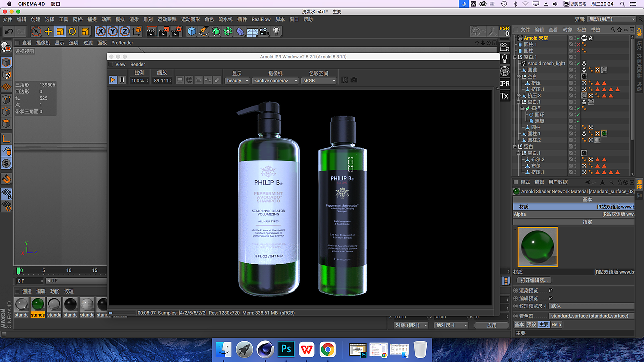Open the beauty display dropdown

[x=237, y=80]
